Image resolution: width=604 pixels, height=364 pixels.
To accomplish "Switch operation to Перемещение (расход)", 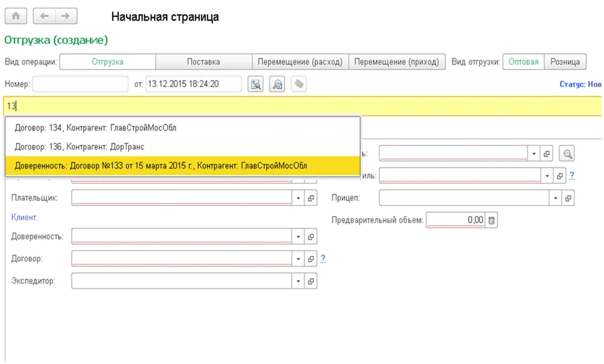I will 300,62.
